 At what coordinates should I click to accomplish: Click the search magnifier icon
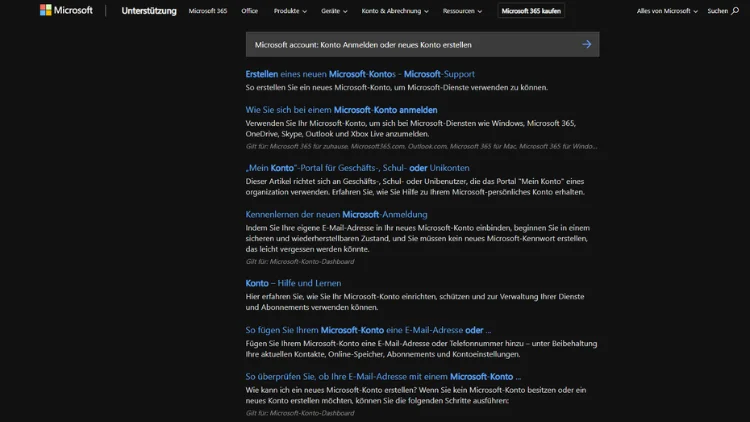click(735, 11)
